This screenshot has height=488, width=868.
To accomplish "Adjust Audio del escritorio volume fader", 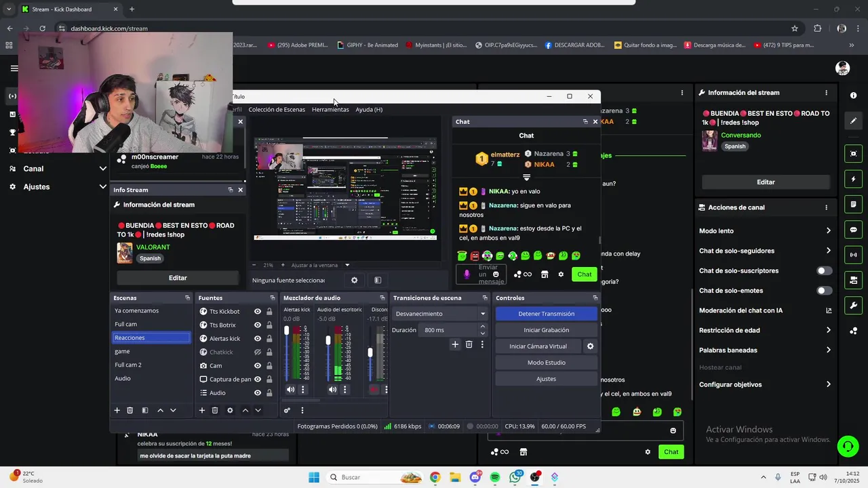I will pyautogui.click(x=328, y=340).
